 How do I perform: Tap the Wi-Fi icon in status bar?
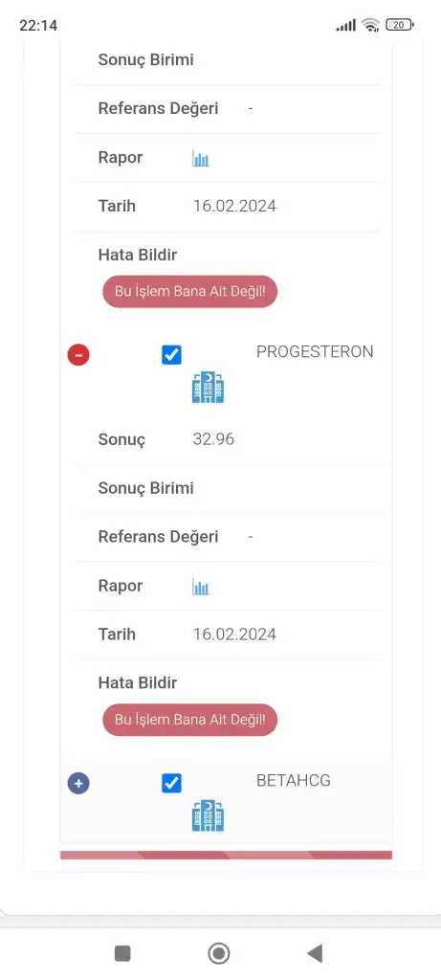(x=370, y=25)
